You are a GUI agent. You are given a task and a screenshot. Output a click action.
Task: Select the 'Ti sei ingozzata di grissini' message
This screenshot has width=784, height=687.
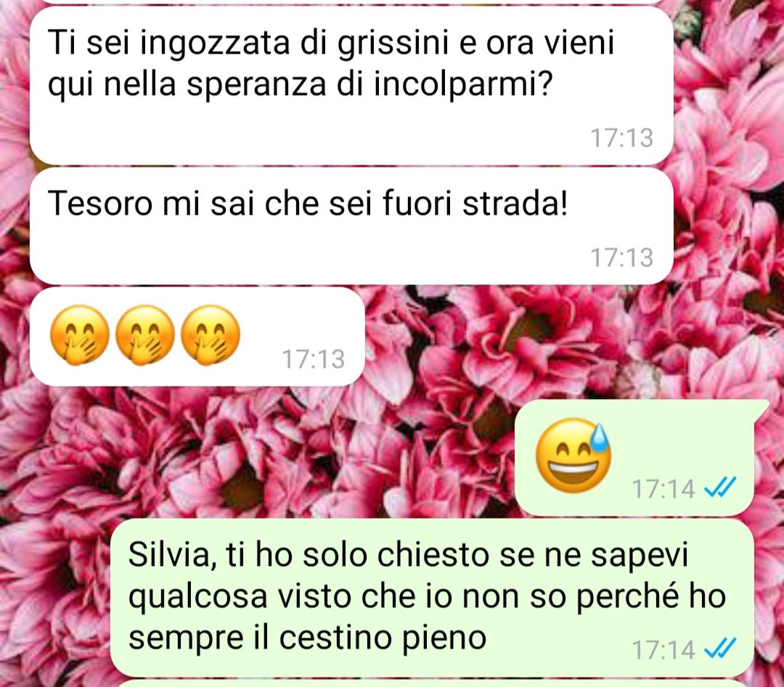tap(351, 86)
